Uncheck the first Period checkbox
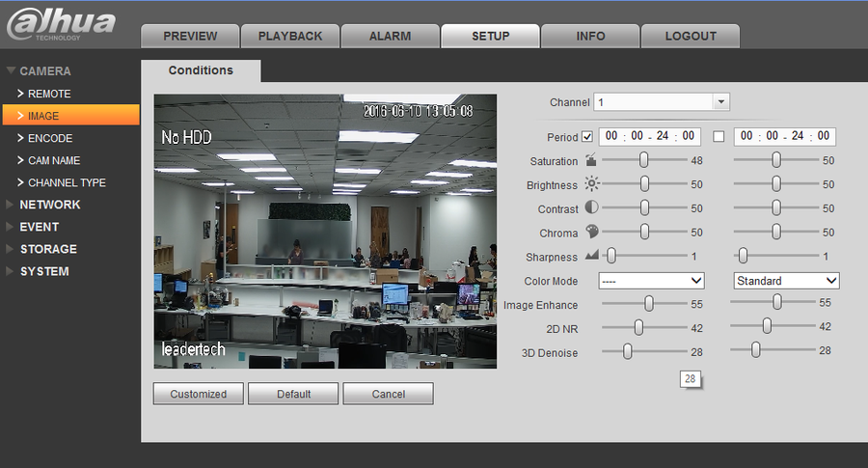 pos(587,137)
